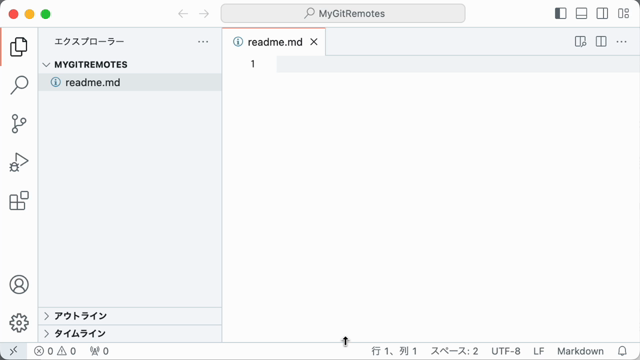Open problems panel via errors and warnings count
Viewport: 640px width, 360px height.
tap(55, 351)
